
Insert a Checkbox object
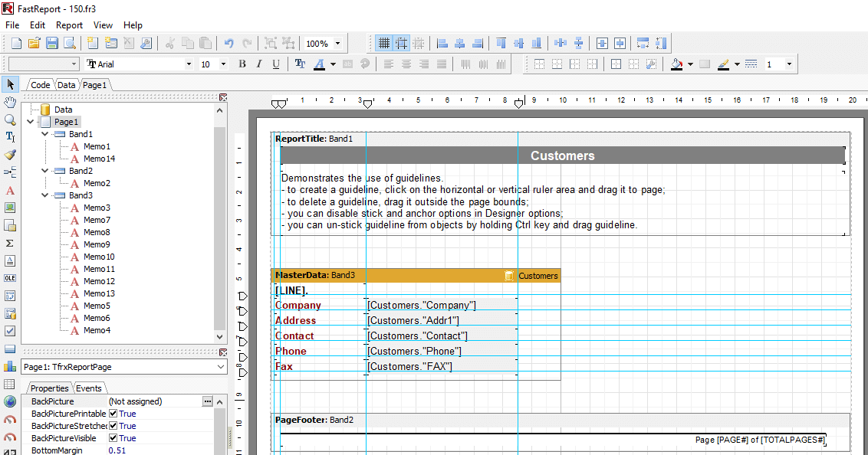[x=10, y=331]
